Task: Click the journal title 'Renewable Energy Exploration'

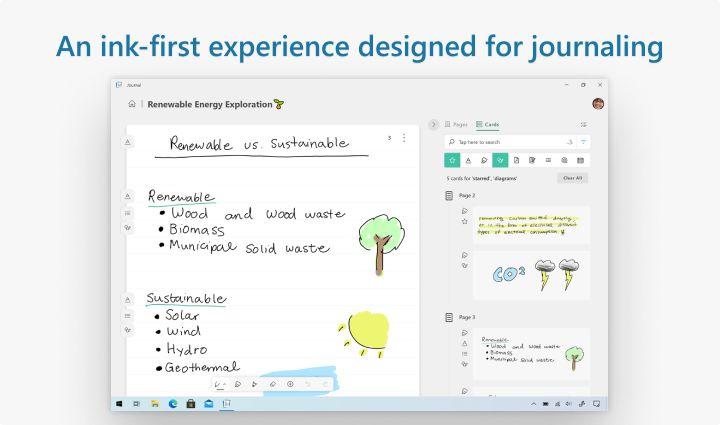Action: (210, 104)
